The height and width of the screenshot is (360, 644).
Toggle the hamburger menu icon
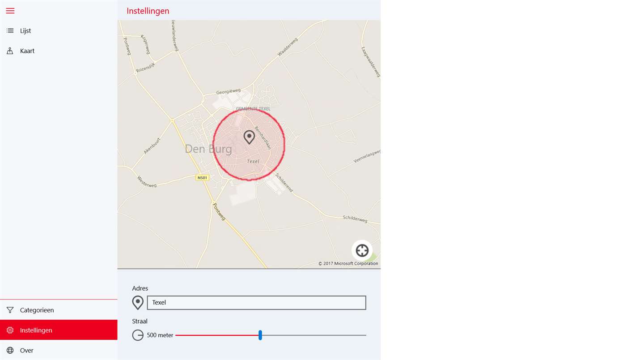click(x=10, y=11)
